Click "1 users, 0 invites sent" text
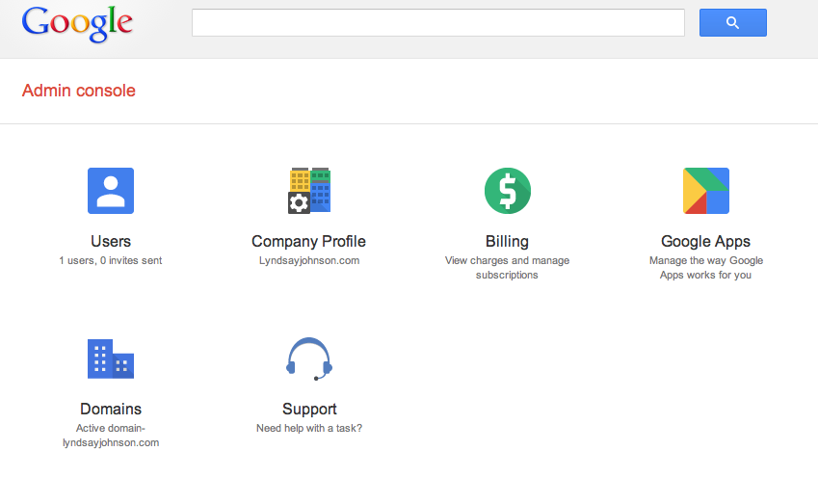The height and width of the screenshot is (504, 818). 111,260
